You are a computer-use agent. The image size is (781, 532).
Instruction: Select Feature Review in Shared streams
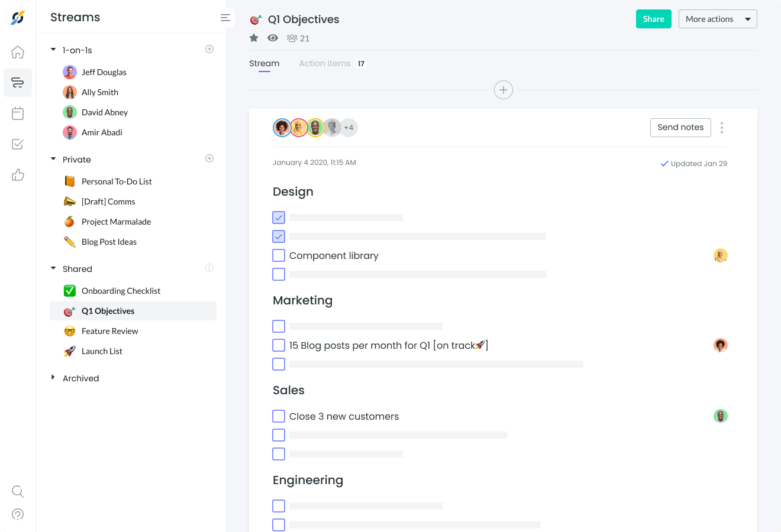tap(109, 331)
